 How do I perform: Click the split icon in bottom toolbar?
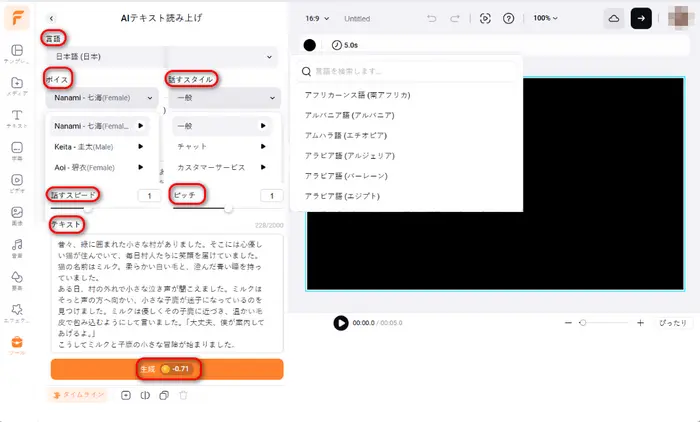(145, 395)
